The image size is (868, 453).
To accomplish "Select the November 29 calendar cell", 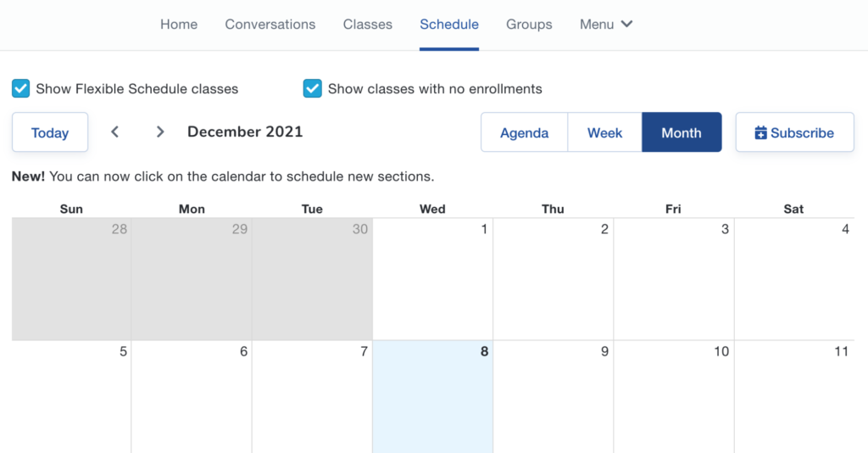I will [192, 280].
